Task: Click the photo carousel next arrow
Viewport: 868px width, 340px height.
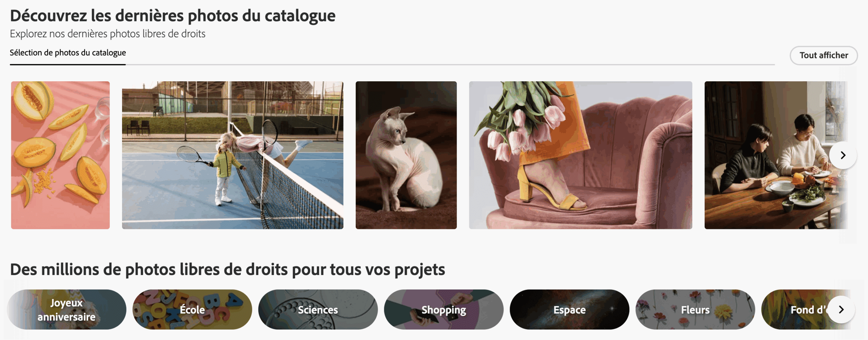Action: (843, 155)
